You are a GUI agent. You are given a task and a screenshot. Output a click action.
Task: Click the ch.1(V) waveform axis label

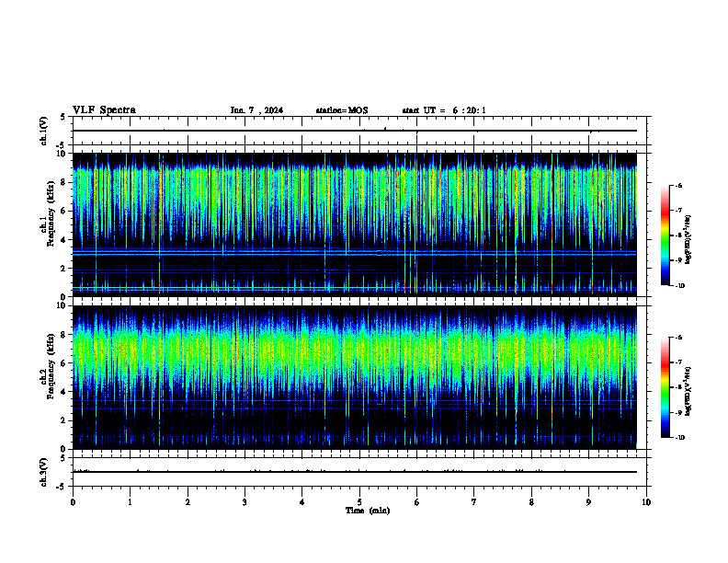pyautogui.click(x=43, y=131)
